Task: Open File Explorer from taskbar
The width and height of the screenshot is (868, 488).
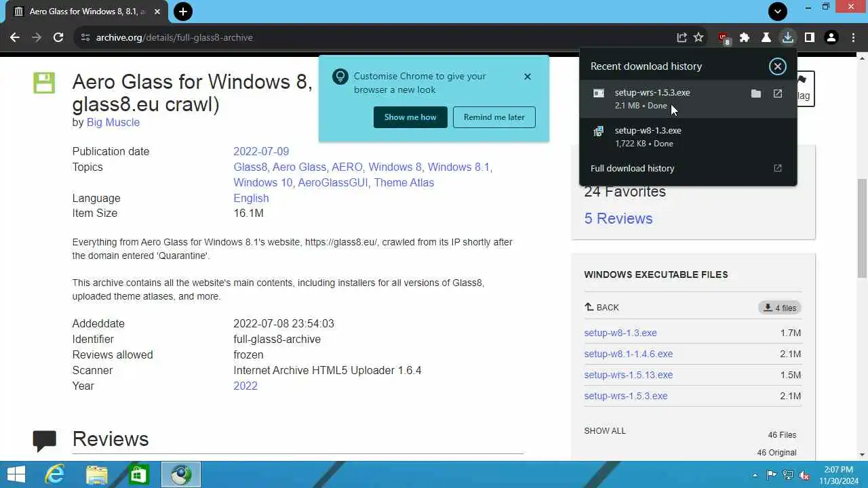Action: tap(97, 474)
